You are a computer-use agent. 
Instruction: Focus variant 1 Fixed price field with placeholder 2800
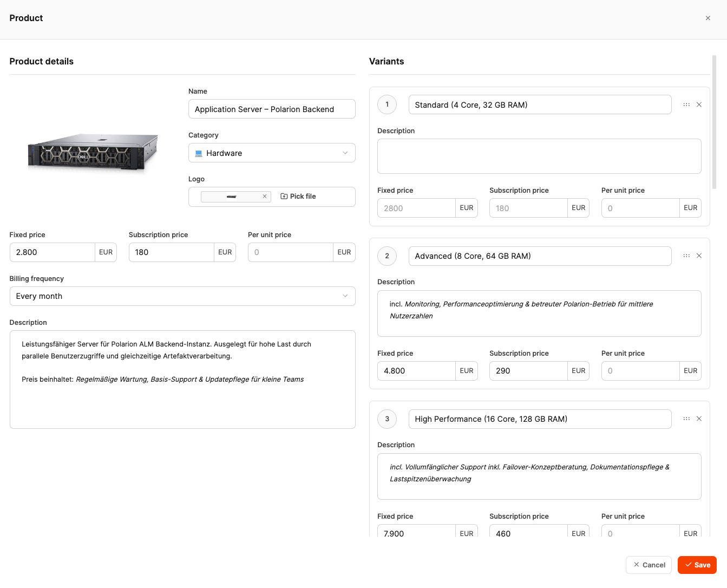[416, 208]
